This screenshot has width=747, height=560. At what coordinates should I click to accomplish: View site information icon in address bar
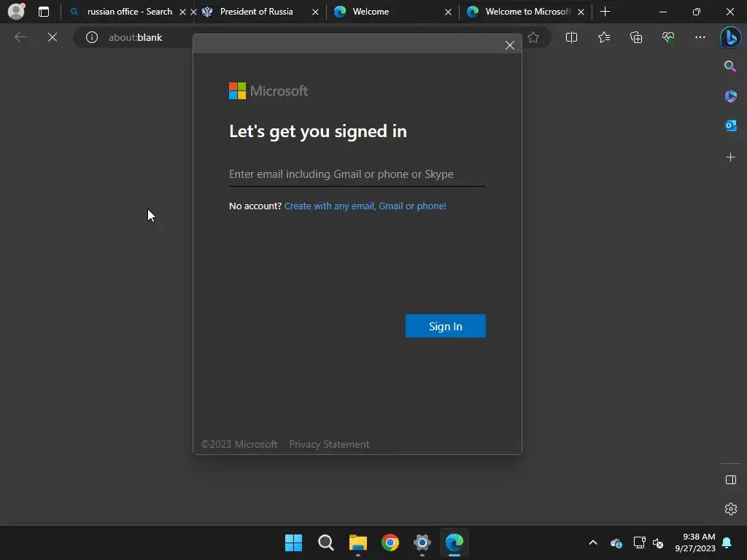[91, 37]
